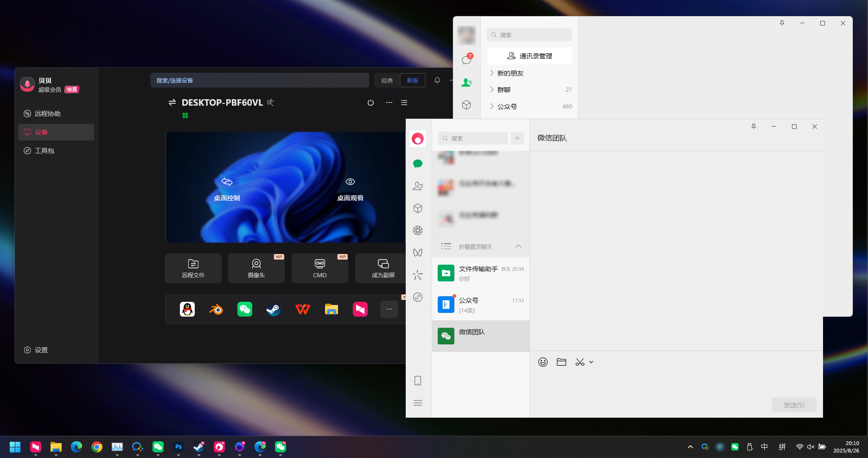Launch the WeChat shortcut in the app row
Viewport: 868px width, 458px height.
pyautogui.click(x=245, y=309)
